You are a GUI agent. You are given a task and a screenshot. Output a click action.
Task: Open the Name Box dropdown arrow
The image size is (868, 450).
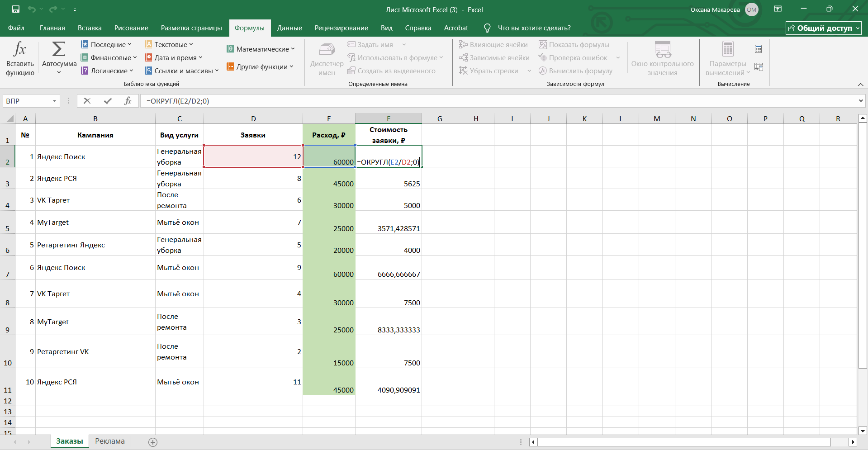click(54, 101)
